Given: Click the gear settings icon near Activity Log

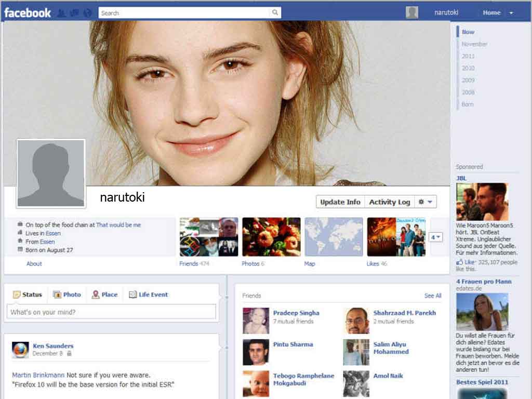Looking at the screenshot, I should click(421, 202).
